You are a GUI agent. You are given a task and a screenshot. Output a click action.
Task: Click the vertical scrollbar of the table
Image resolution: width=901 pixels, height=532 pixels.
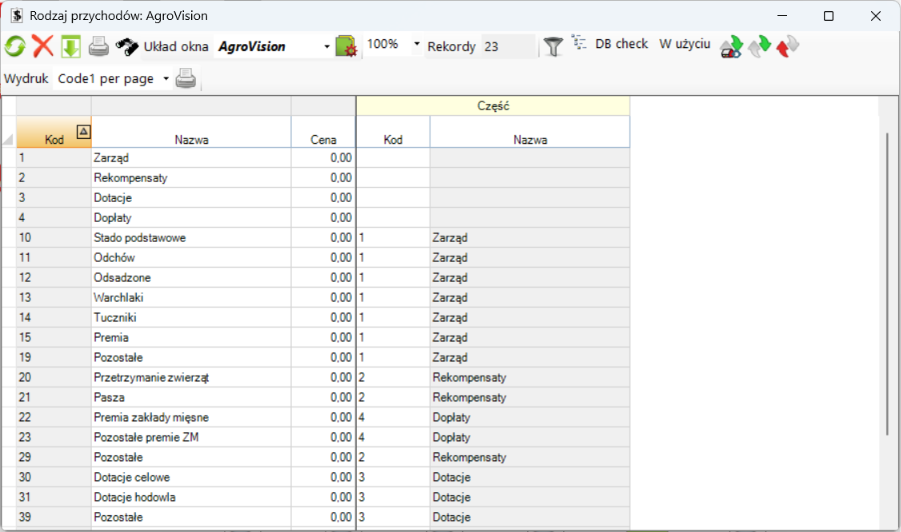pos(887,284)
